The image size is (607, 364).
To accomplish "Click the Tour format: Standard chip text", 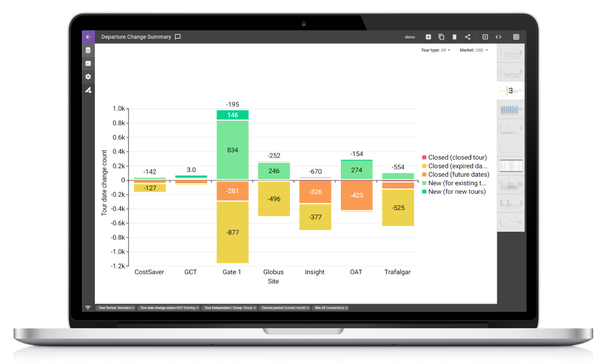I will point(114,308).
